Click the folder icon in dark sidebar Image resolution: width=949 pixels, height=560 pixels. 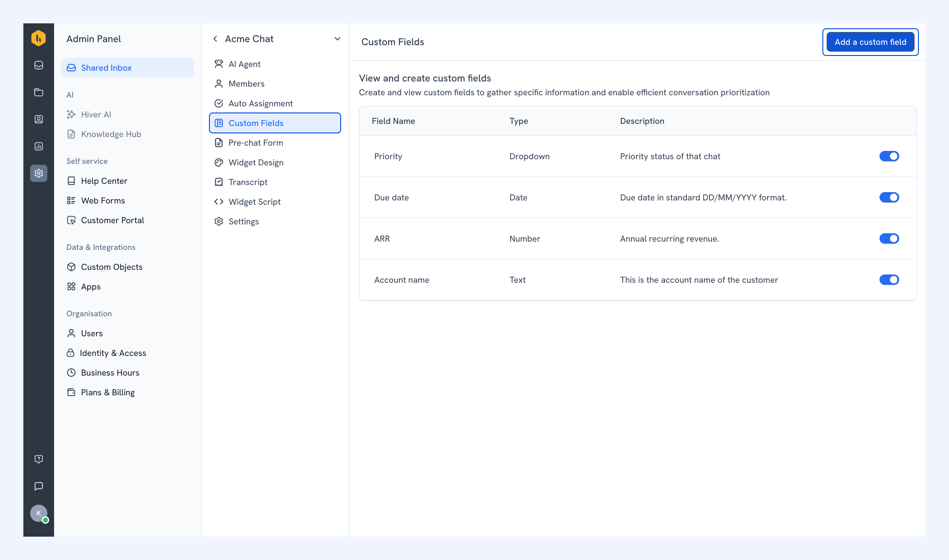(x=38, y=93)
